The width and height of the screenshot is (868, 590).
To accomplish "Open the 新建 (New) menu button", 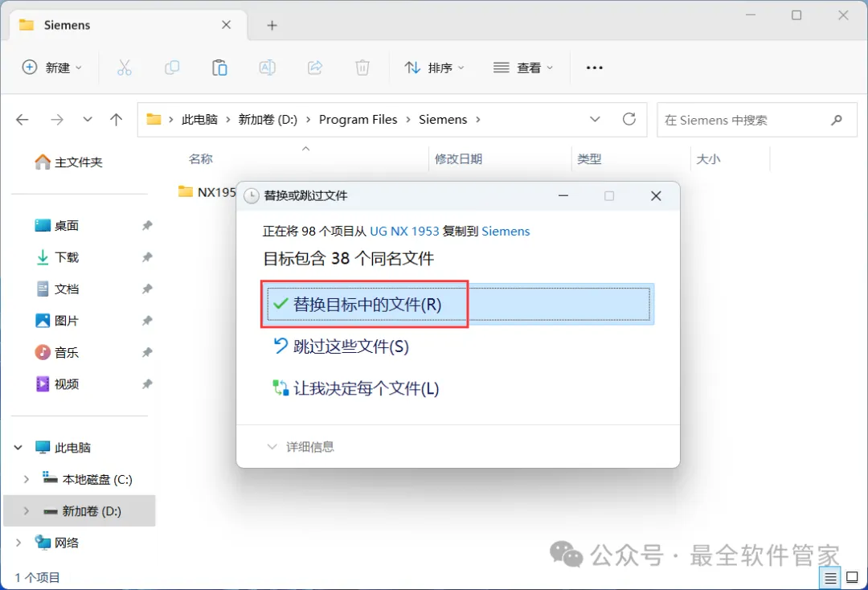I will pyautogui.click(x=51, y=68).
